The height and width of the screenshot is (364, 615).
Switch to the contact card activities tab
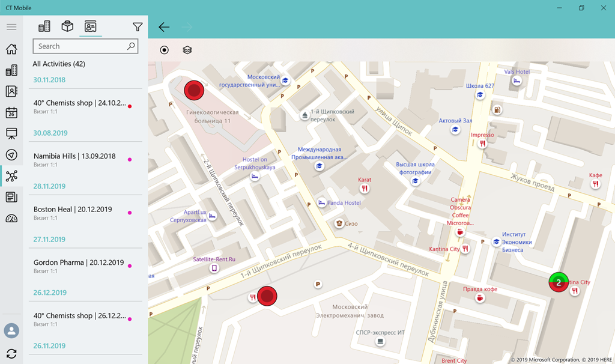(91, 26)
